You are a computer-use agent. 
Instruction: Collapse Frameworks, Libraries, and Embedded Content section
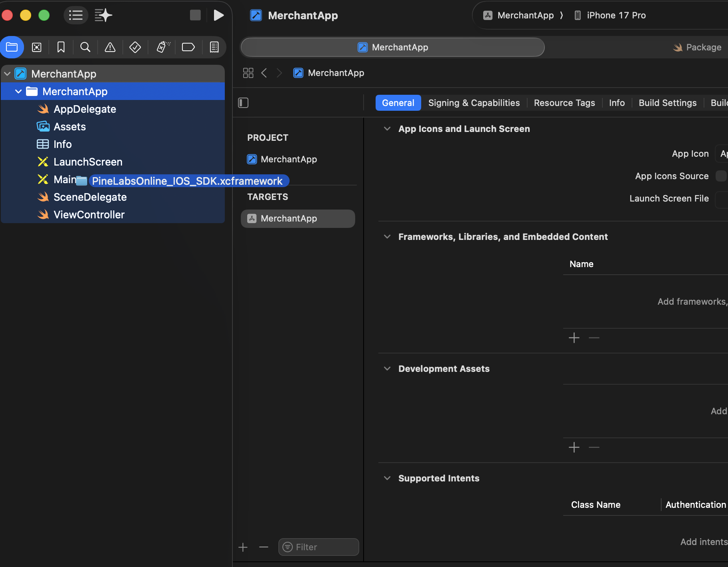pos(387,237)
